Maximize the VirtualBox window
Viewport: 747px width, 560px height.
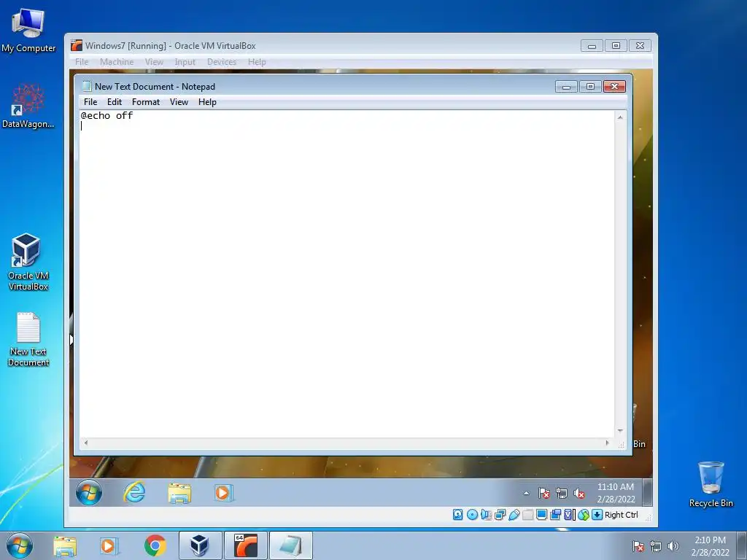point(616,46)
